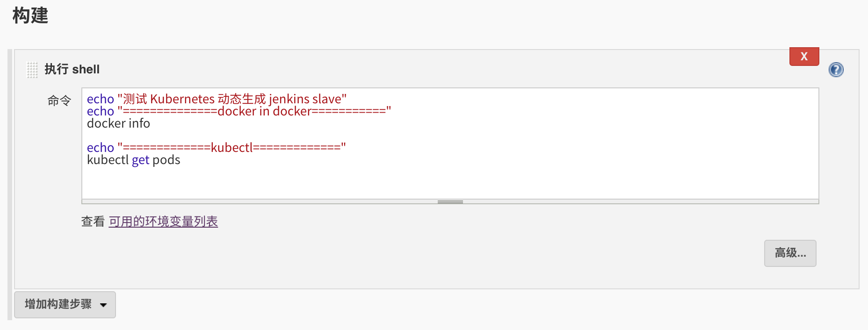The image size is (868, 330).
Task: Open help for the 执行 shell step
Action: pos(836,70)
